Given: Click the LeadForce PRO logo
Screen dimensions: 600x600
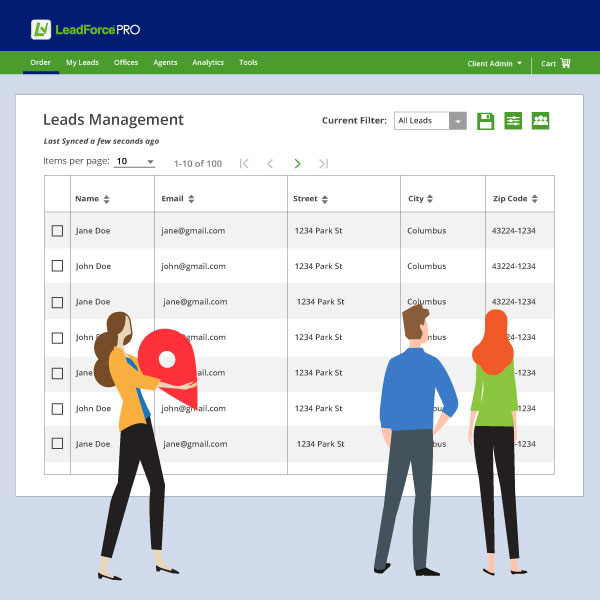Looking at the screenshot, I should click(x=86, y=29).
